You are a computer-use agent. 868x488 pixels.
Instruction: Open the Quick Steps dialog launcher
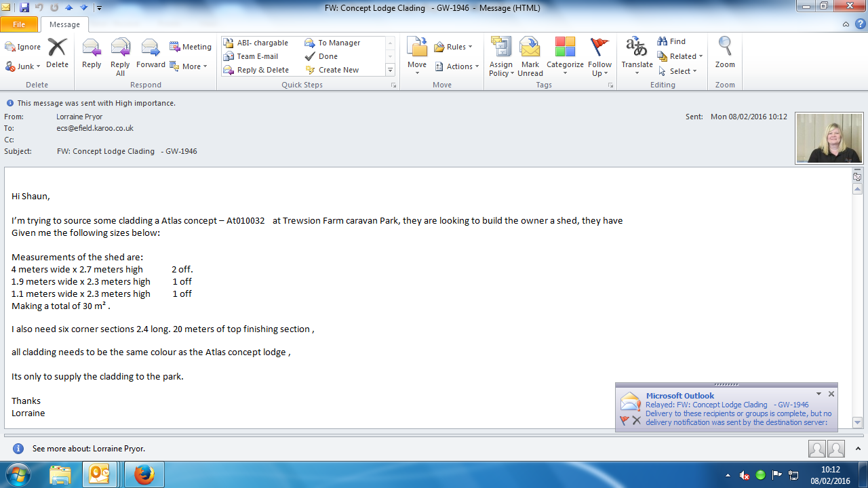[393, 85]
